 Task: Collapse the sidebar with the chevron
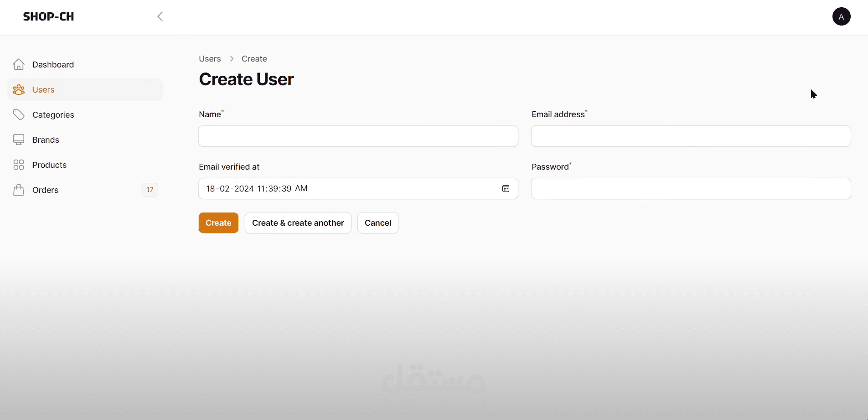[x=160, y=17]
